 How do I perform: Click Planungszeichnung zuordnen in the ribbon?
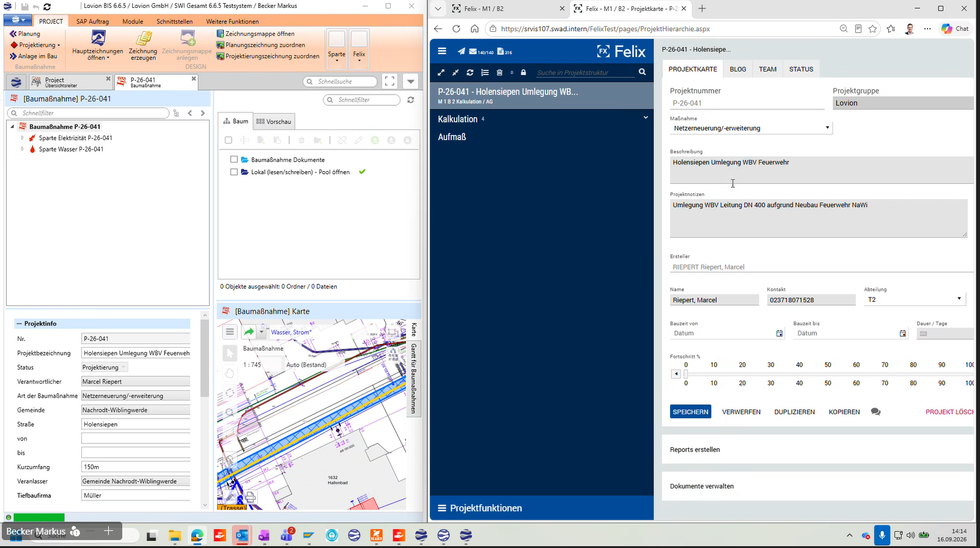261,45
